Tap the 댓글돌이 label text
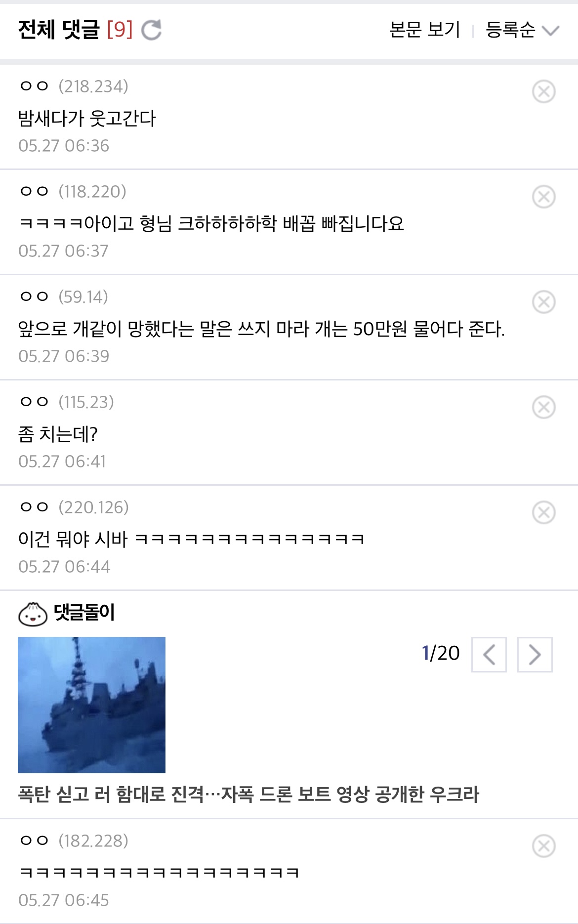Image resolution: width=578 pixels, height=924 pixels. click(x=84, y=613)
